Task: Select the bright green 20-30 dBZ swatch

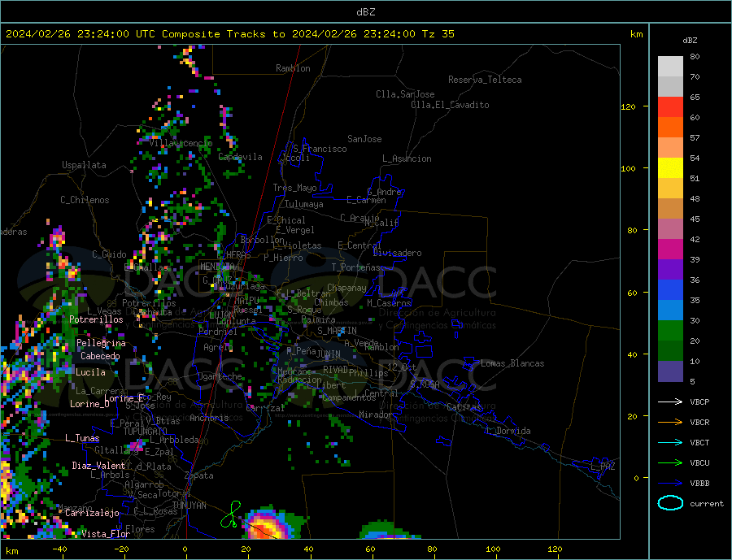Action: 670,331
